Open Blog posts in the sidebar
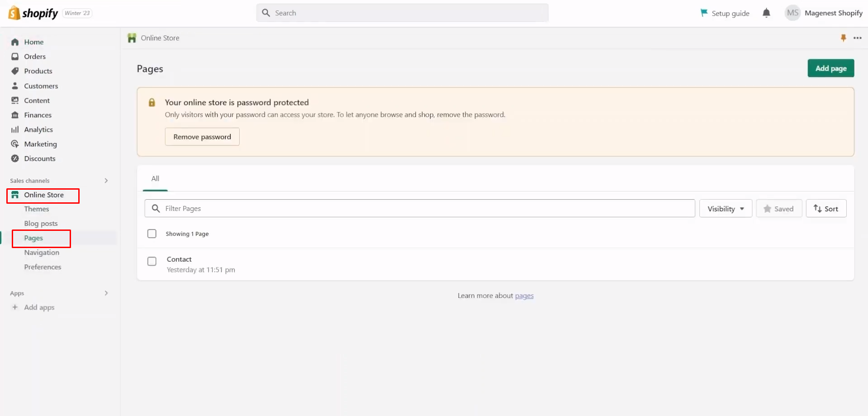868x416 pixels. [x=41, y=224]
